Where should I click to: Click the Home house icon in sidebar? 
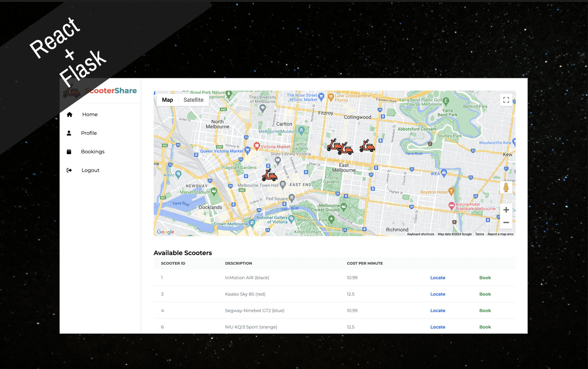(x=69, y=114)
